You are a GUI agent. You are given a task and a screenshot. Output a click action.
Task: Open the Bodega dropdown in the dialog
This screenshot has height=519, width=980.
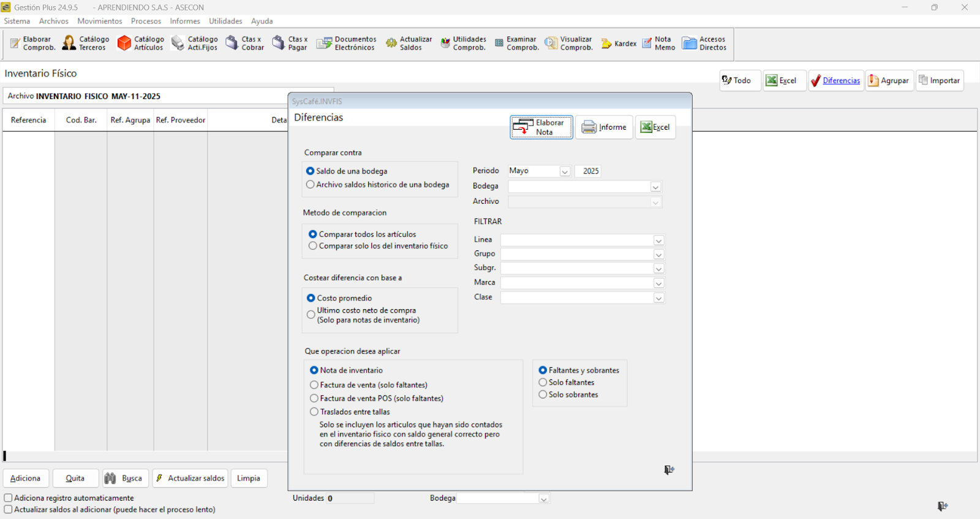[x=655, y=187]
